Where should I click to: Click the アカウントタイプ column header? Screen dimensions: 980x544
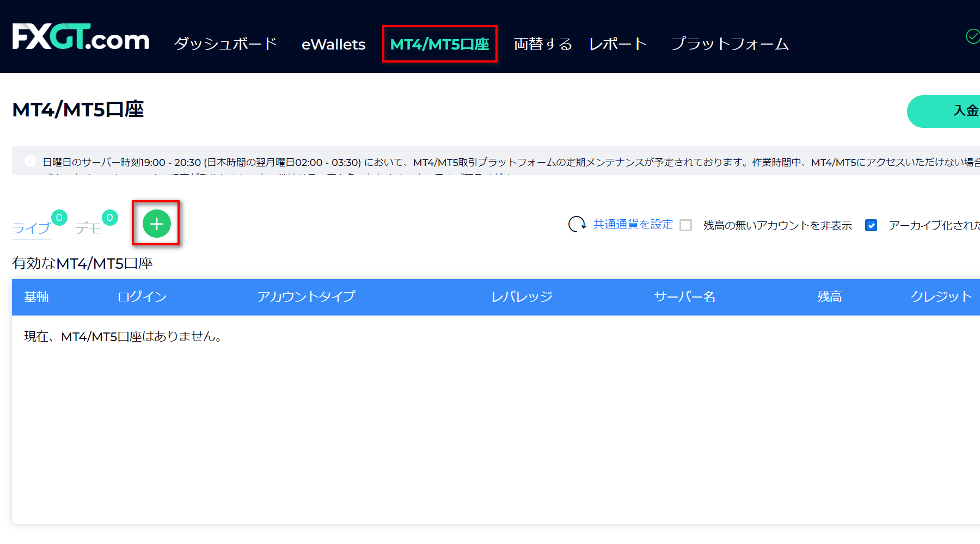point(306,296)
